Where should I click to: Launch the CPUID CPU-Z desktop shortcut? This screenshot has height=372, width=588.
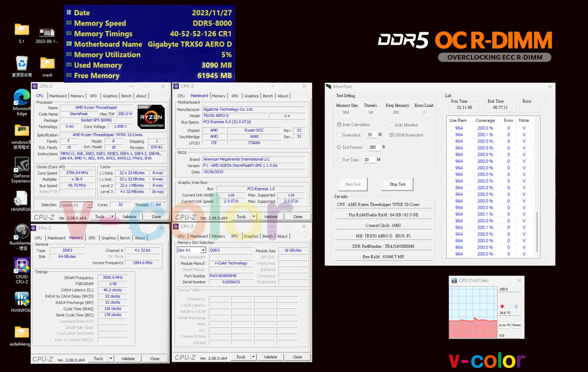tap(21, 266)
